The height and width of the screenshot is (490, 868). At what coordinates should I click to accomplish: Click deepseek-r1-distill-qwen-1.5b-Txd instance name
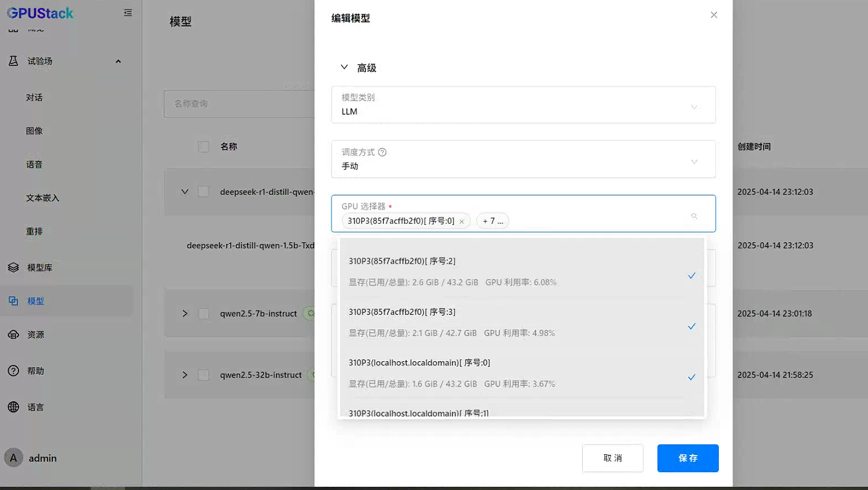(251, 245)
